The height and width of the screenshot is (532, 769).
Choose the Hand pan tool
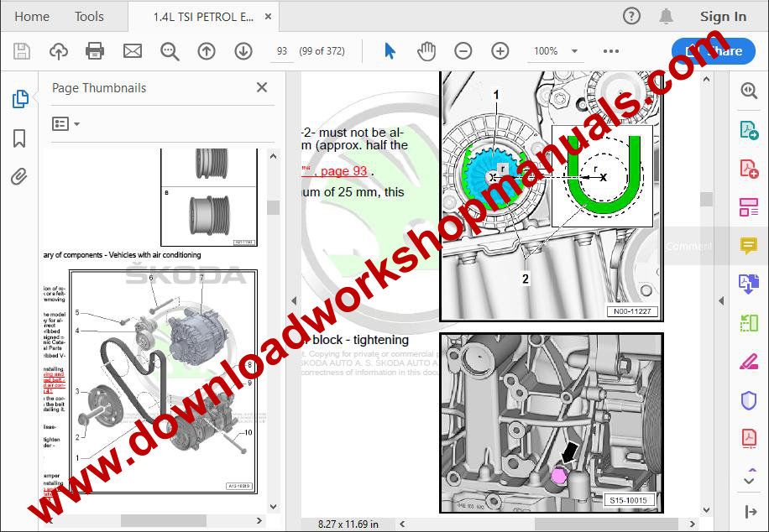coord(426,51)
